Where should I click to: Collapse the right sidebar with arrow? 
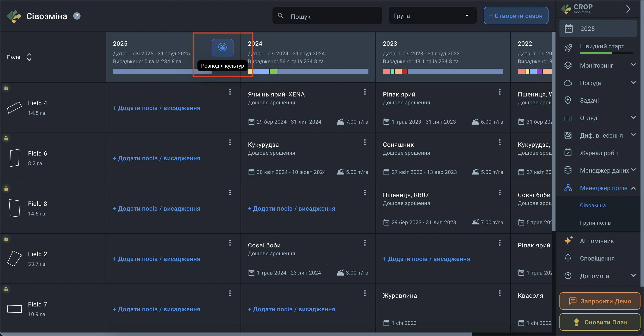coord(628,9)
